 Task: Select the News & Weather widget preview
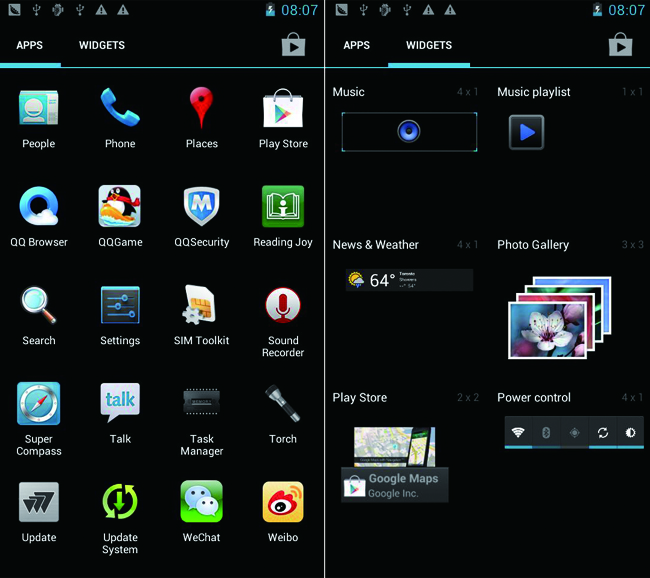coord(409,280)
